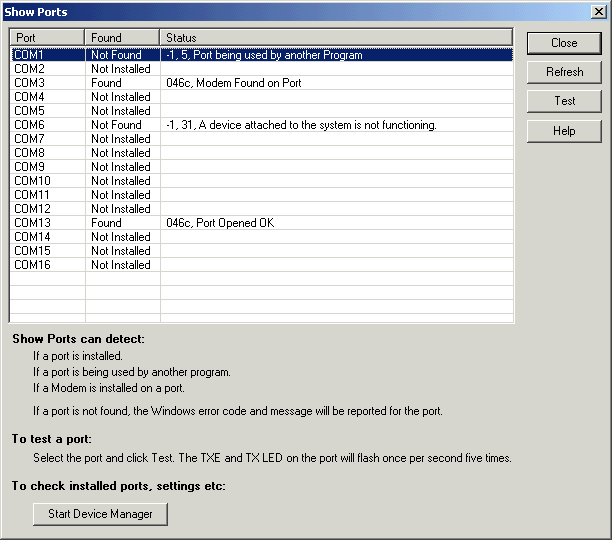
Task: Click 'Not Installed' cell in COM9 row
Action: (121, 167)
